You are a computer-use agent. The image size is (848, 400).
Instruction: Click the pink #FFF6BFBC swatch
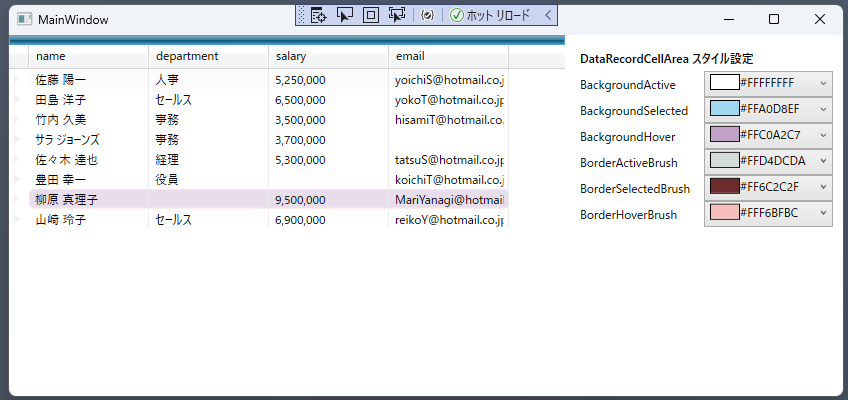click(725, 212)
